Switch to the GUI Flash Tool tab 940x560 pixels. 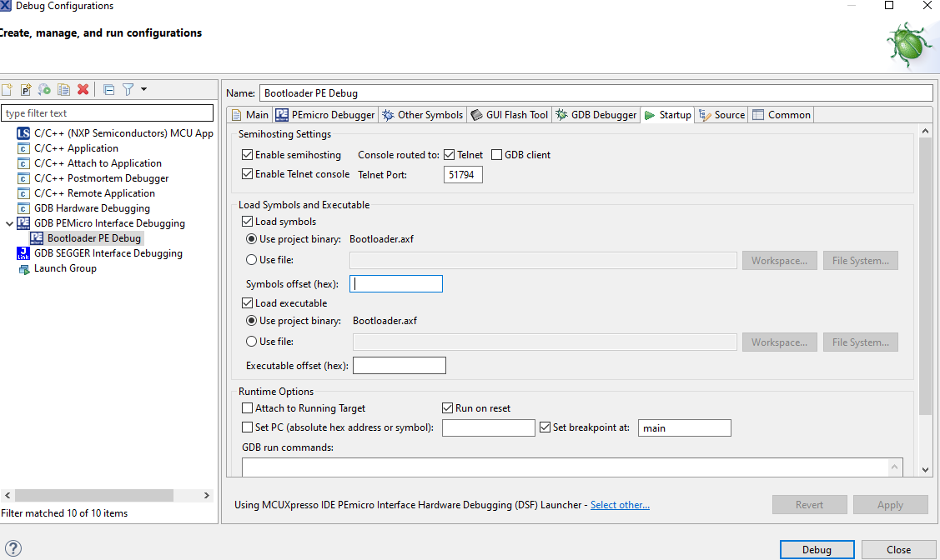pyautogui.click(x=509, y=114)
